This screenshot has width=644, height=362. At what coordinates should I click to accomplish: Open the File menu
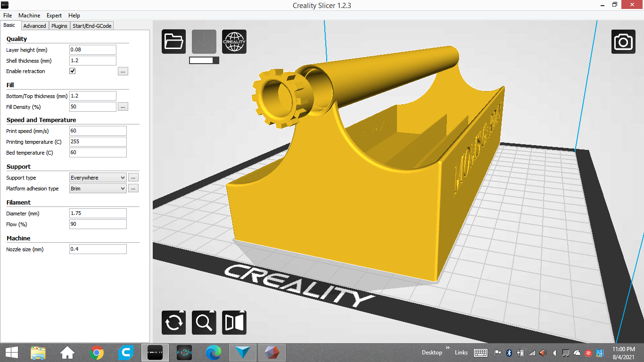point(8,16)
